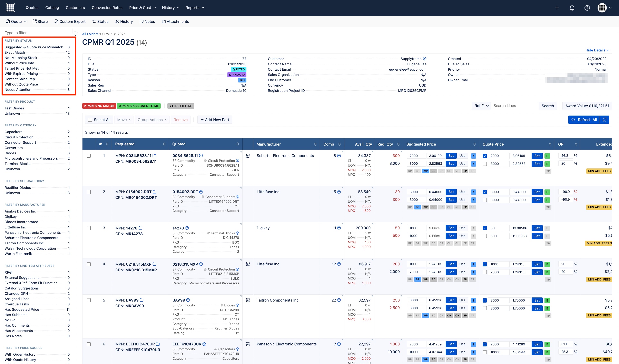Open the user account avatar menu
This screenshot has width=619, height=364.
tap(605, 8)
